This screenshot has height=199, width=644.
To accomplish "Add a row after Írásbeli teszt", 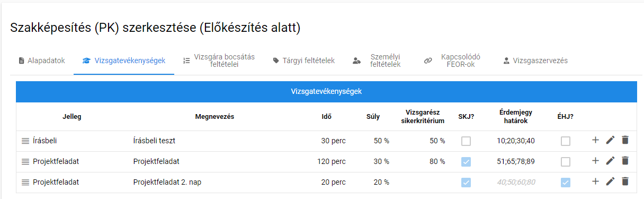I will (x=595, y=140).
